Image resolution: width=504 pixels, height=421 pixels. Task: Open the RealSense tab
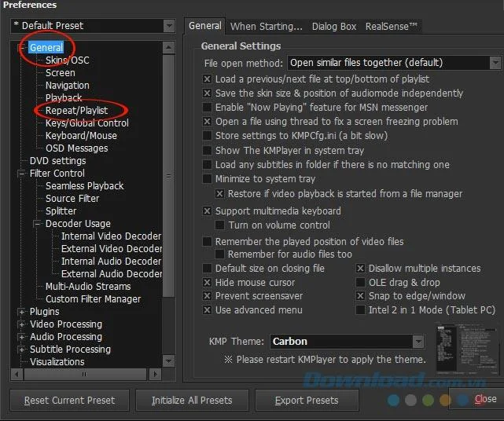pos(392,27)
